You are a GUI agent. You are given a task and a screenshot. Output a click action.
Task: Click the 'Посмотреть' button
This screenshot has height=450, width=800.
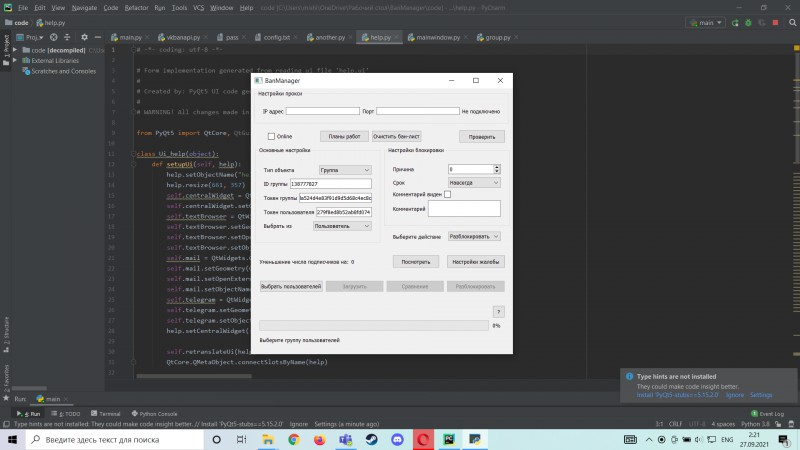pyautogui.click(x=415, y=262)
